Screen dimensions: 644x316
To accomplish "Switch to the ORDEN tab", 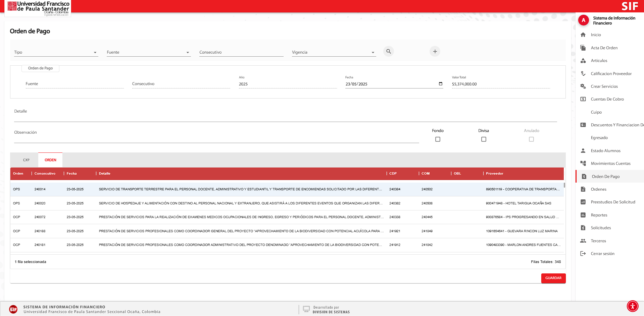I will (x=50, y=160).
